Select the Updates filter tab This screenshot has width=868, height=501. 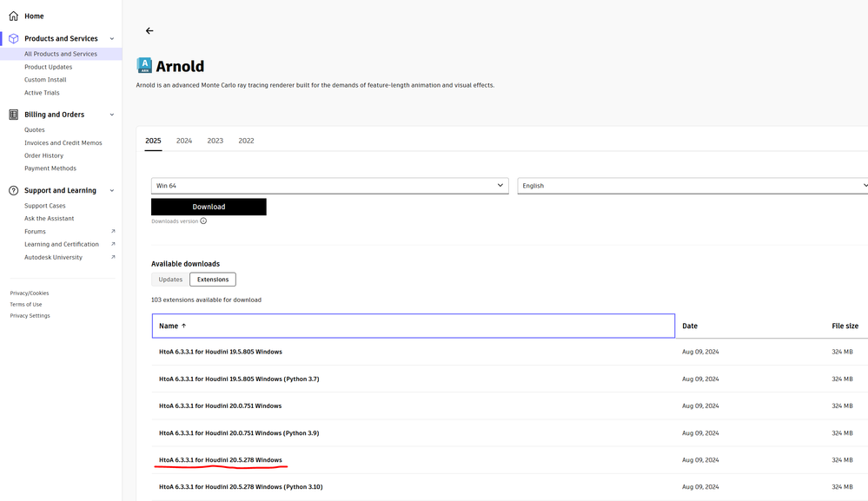coord(170,280)
